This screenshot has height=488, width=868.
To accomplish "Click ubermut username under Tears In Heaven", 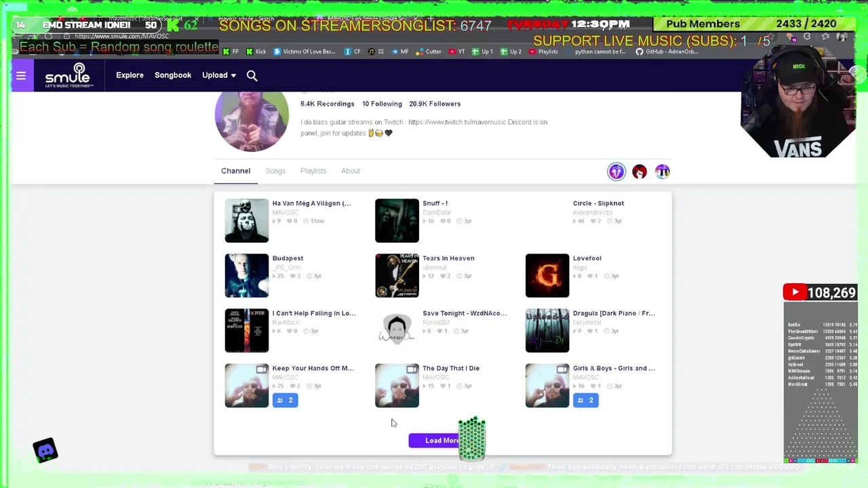I will tap(435, 267).
